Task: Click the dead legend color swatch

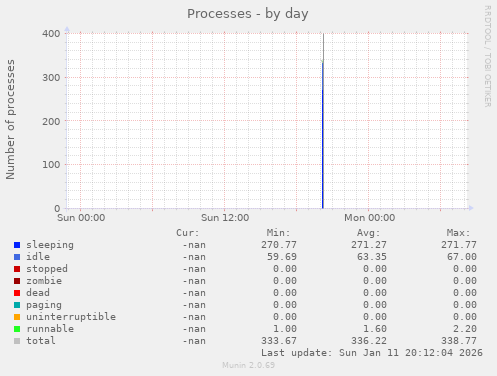Action: pos(17,293)
